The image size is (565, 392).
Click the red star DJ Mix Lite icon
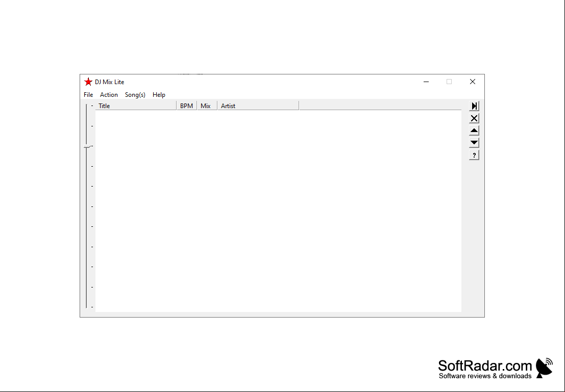coord(88,82)
